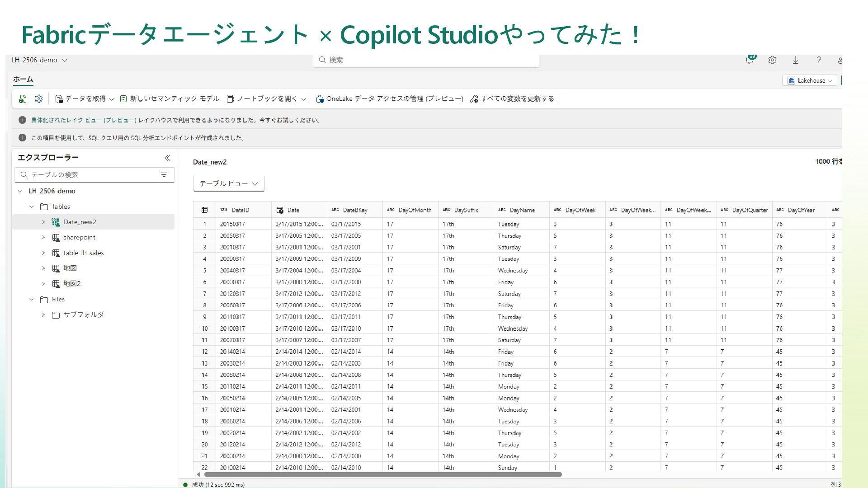This screenshot has height=488, width=868.
Task: Open the table search filter icon
Action: (164, 175)
